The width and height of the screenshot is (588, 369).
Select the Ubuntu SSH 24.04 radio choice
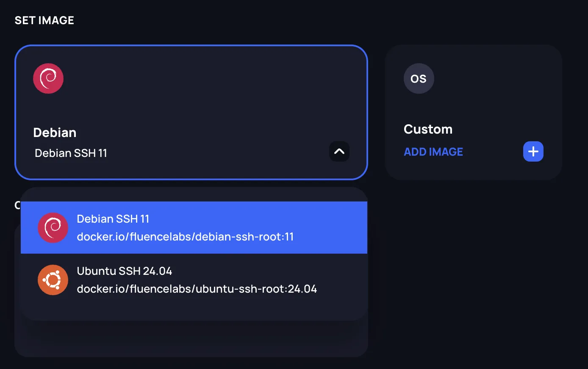tap(194, 280)
